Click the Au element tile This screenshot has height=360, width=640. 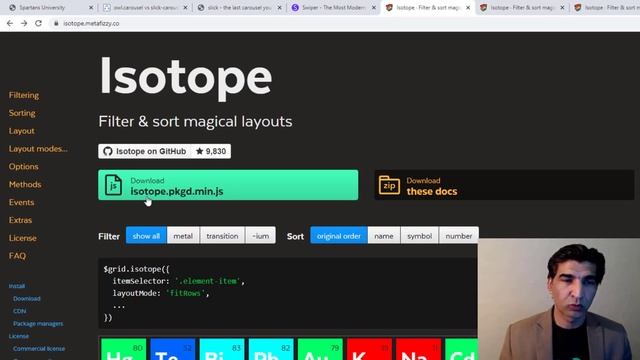pos(320,349)
